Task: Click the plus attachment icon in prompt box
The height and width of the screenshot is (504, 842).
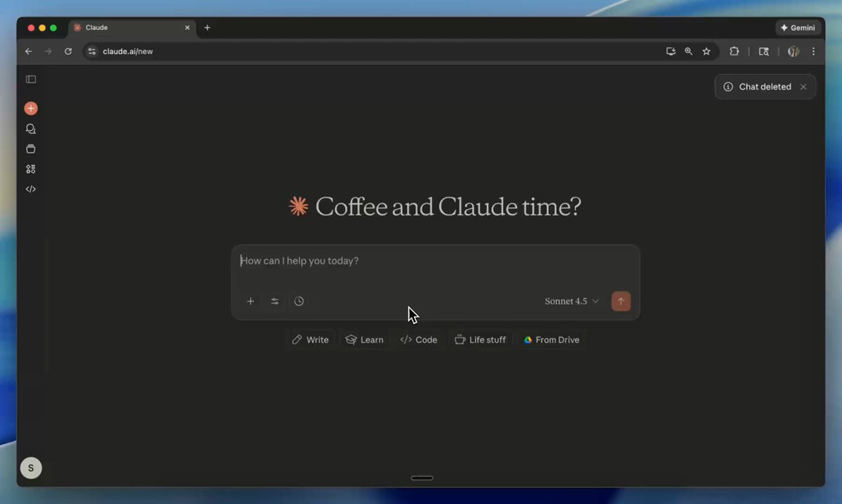Action: pyautogui.click(x=250, y=301)
